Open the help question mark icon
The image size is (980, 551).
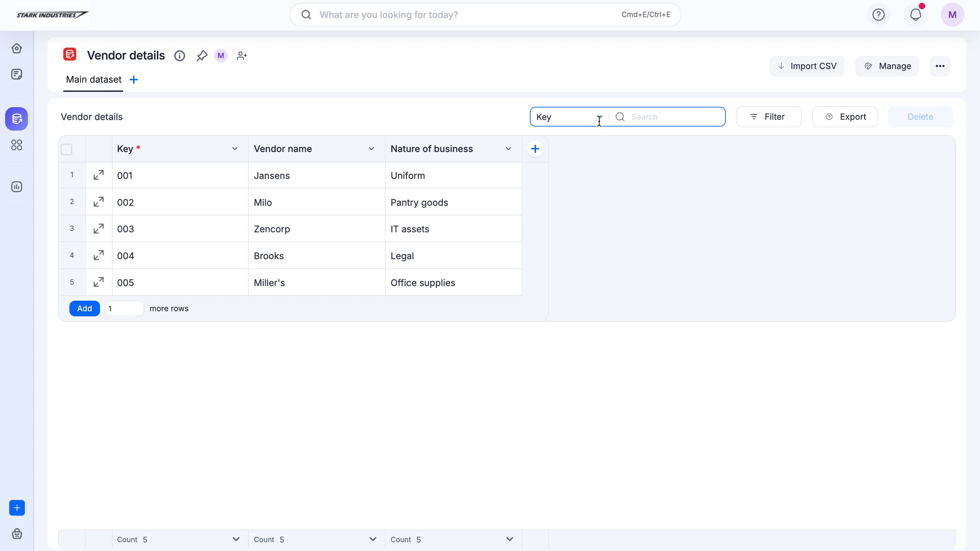878,15
